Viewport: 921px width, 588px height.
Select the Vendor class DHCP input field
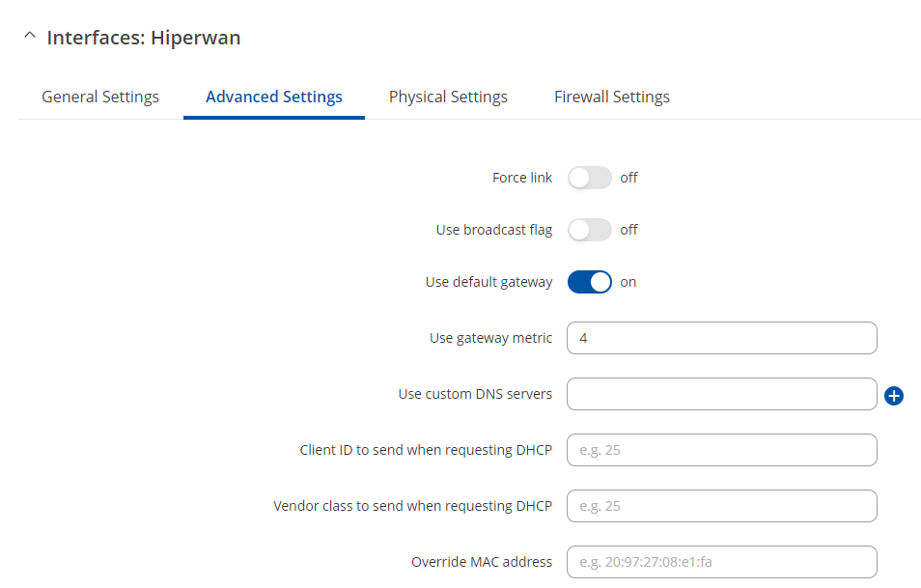(x=722, y=506)
